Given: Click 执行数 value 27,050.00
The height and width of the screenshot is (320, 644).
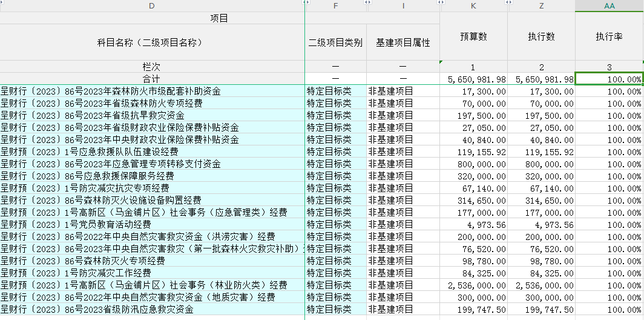Looking at the screenshot, I should coord(541,127).
